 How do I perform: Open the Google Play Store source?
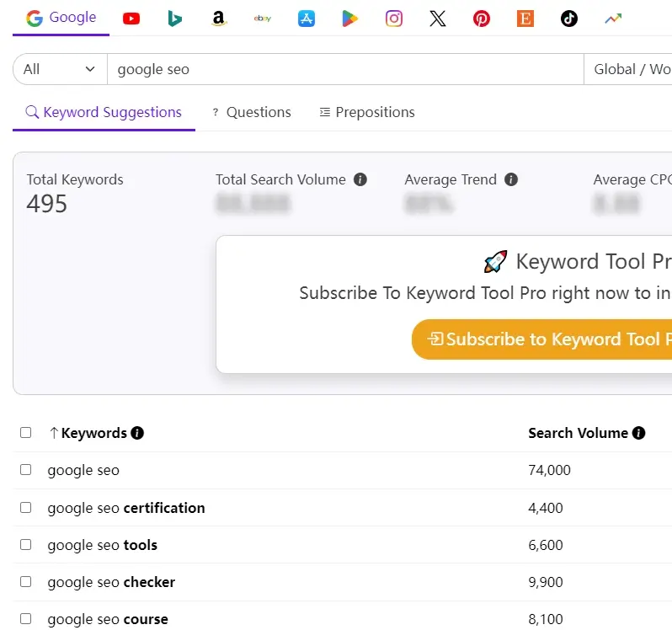click(x=349, y=19)
